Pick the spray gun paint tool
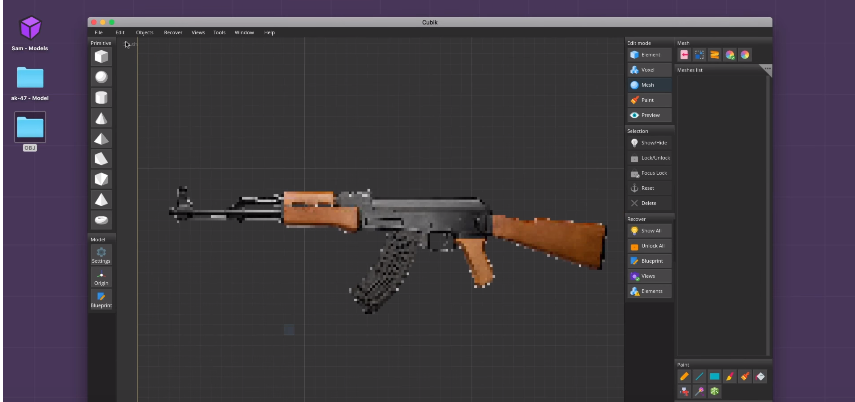855x402 pixels. pos(685,392)
